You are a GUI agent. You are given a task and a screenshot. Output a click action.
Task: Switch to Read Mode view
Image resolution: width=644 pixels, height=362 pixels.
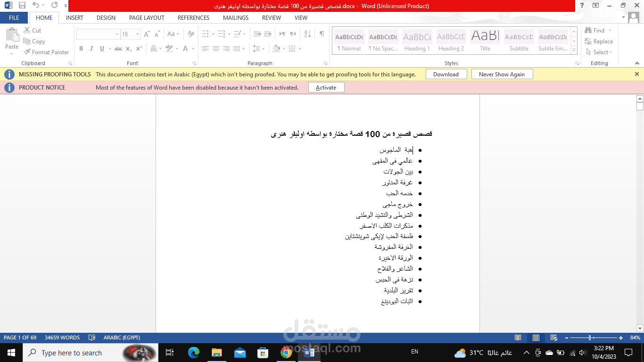pos(518,337)
